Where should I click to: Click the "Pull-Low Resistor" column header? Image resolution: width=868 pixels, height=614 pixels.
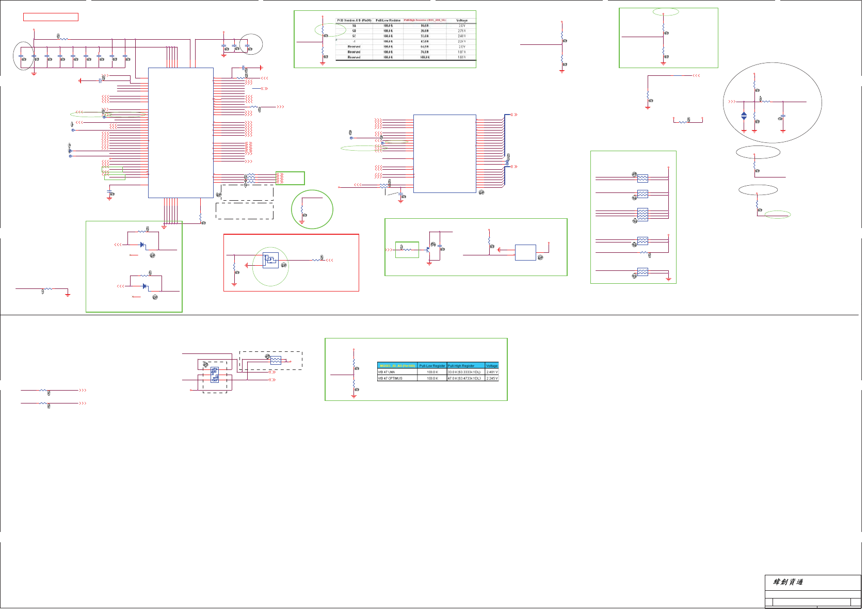pyautogui.click(x=388, y=21)
